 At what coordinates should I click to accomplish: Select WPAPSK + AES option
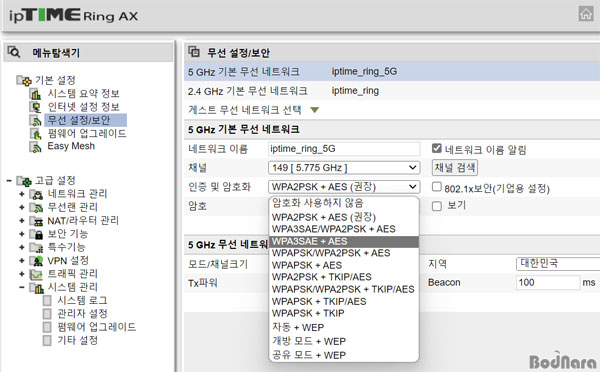point(344,265)
